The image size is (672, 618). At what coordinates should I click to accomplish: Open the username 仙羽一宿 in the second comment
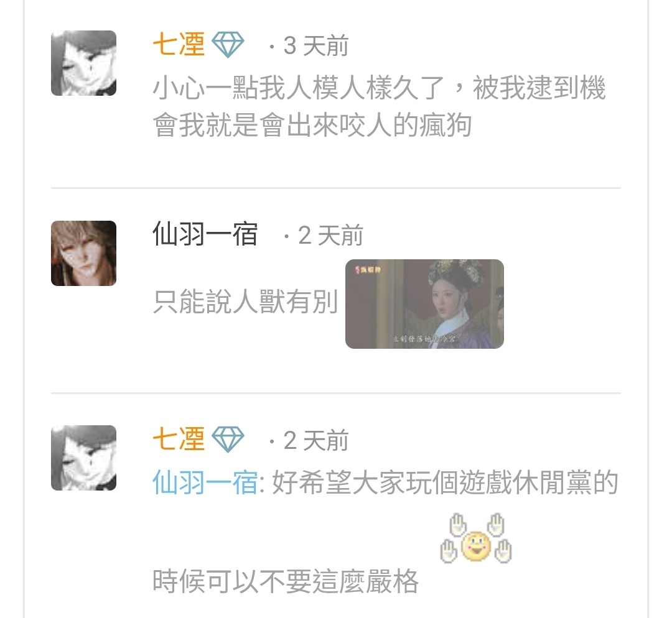pos(205,234)
